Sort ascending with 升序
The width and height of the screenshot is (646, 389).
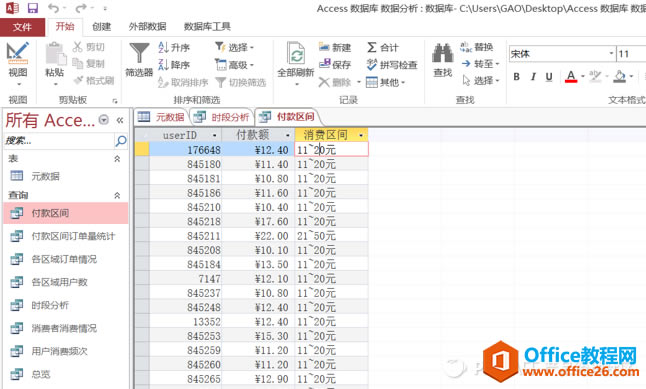point(174,47)
